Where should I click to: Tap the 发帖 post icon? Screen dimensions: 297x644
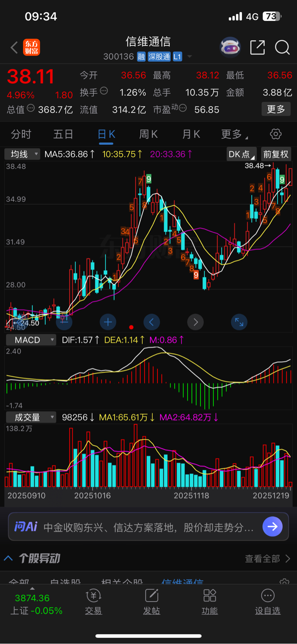click(x=152, y=596)
